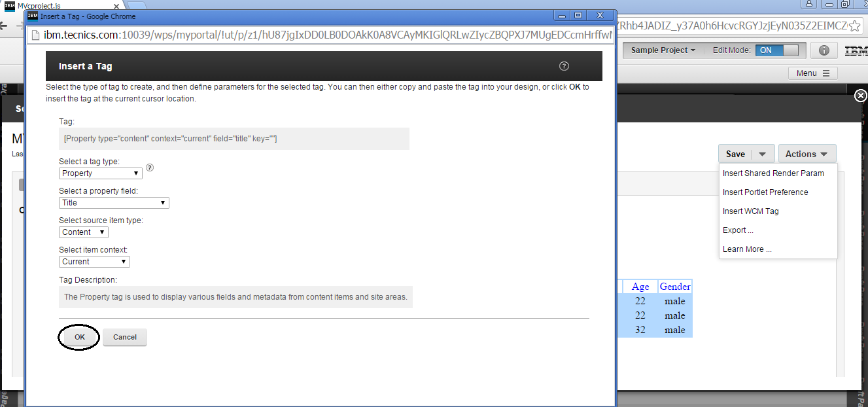Screen dimensions: 868x407
Task: Open the property field dropdown showing Title
Action: [x=114, y=203]
